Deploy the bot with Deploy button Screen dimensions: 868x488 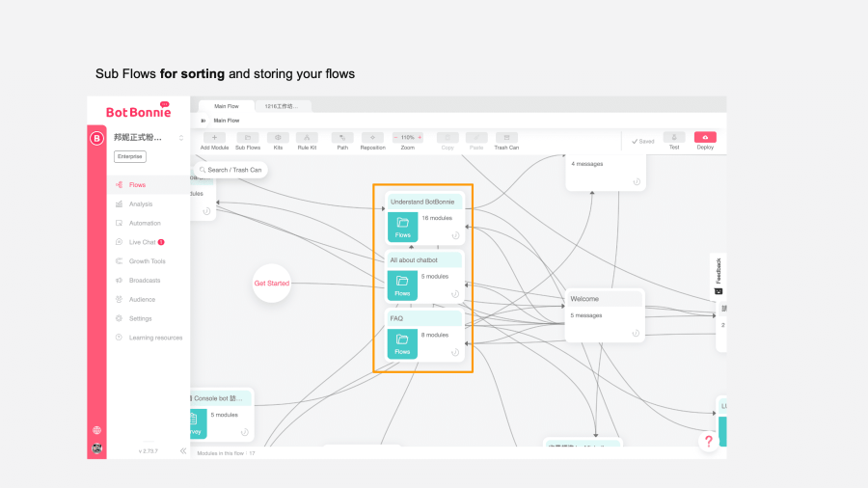pos(705,137)
